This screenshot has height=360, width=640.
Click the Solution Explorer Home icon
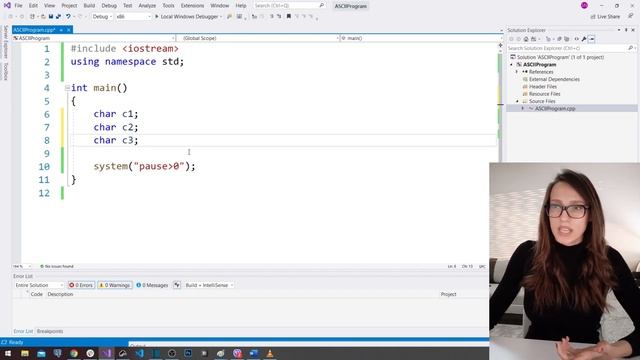point(526,39)
